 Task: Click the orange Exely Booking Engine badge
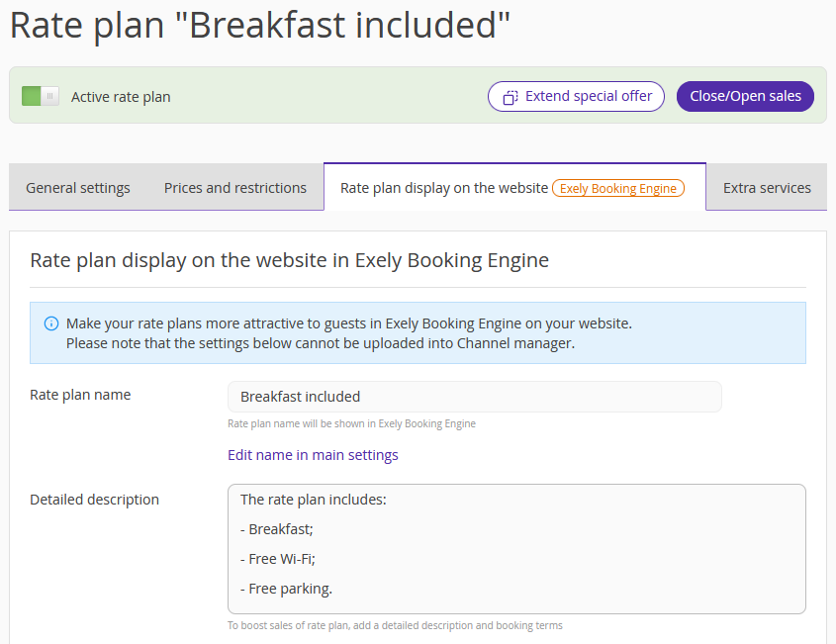(x=618, y=188)
